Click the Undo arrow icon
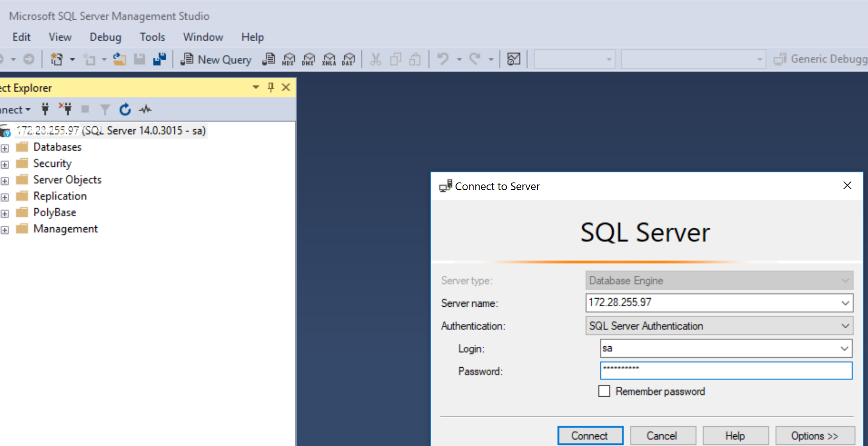Image resolution: width=868 pixels, height=446 pixels. point(443,59)
